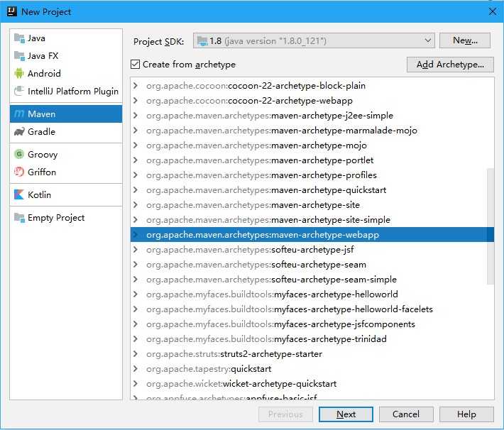Click the Java FX folder icon
The image size is (504, 430).
coord(19,56)
